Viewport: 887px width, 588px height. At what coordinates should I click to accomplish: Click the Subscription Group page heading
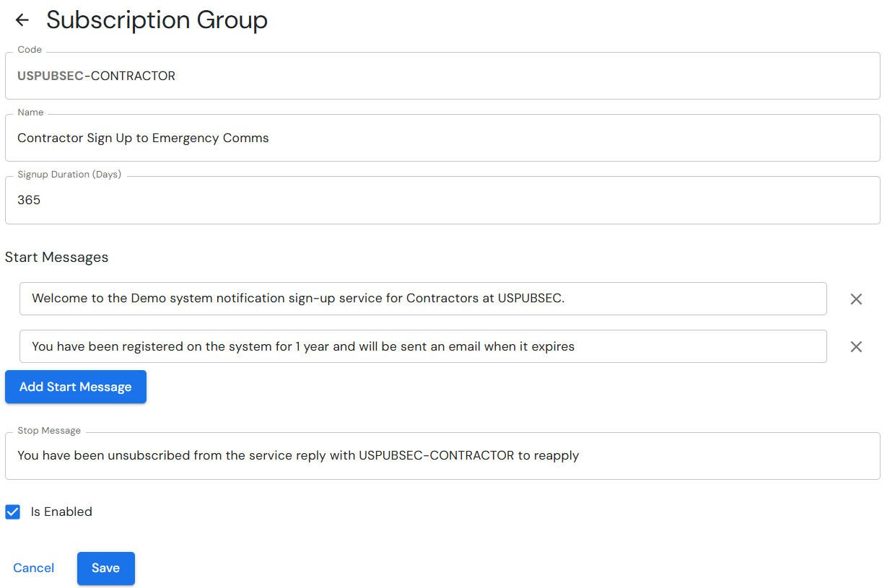tap(157, 20)
